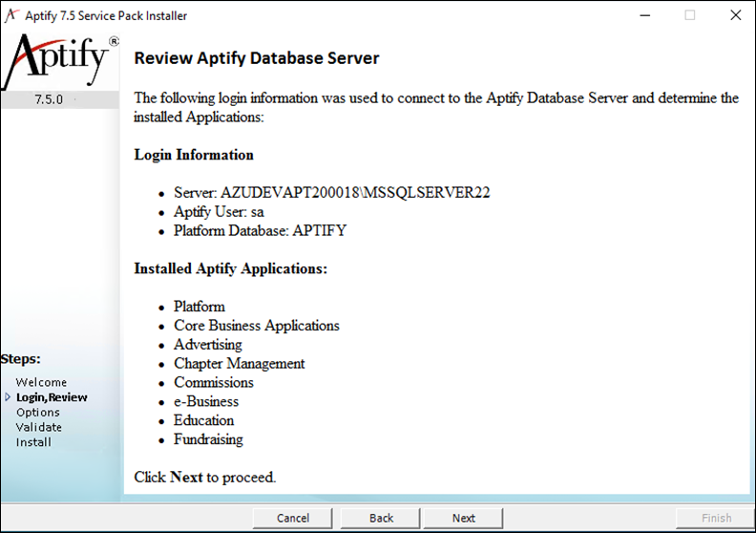Click the installer window title text

tap(106, 16)
